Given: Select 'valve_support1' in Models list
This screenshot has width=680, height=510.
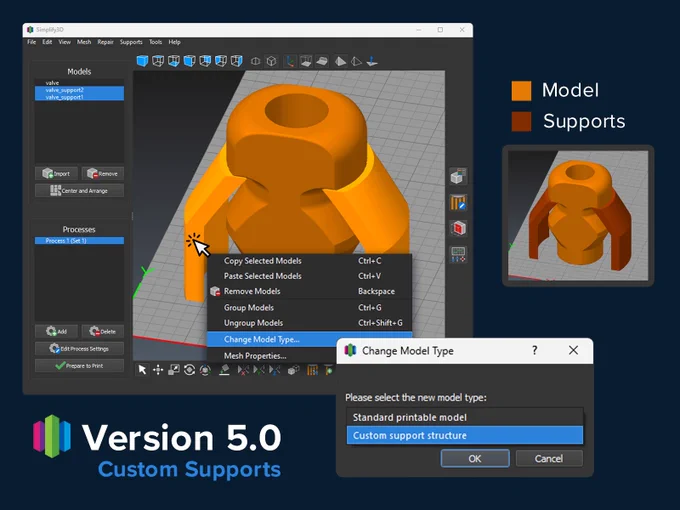Looking at the screenshot, I should click(79, 97).
